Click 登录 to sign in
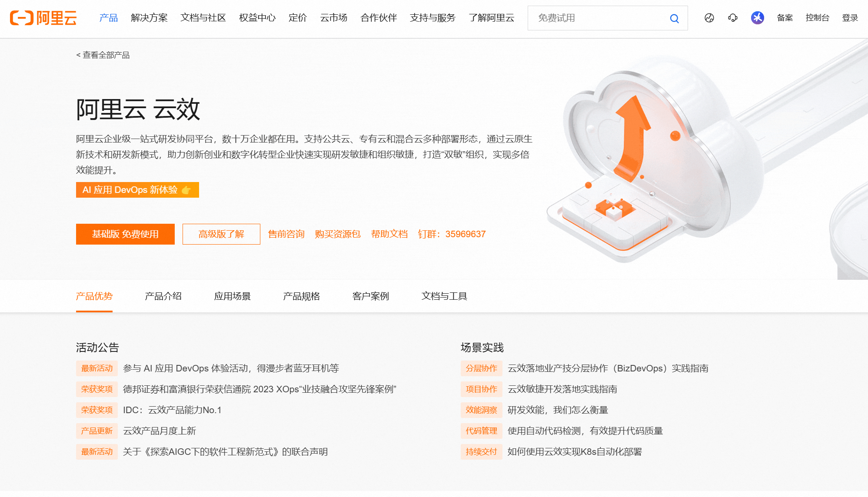Image resolution: width=868 pixels, height=497 pixels. 850,18
